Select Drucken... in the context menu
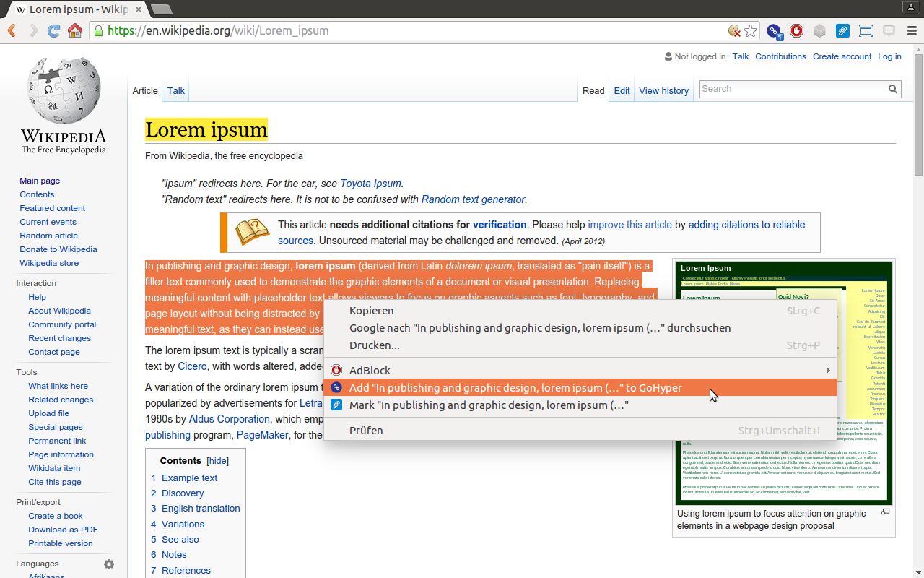This screenshot has width=924, height=578. pyautogui.click(x=580, y=345)
